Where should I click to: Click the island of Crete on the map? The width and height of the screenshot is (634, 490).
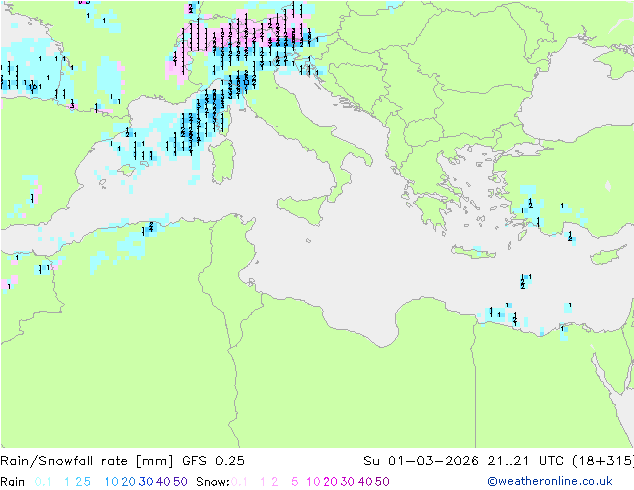(473, 252)
